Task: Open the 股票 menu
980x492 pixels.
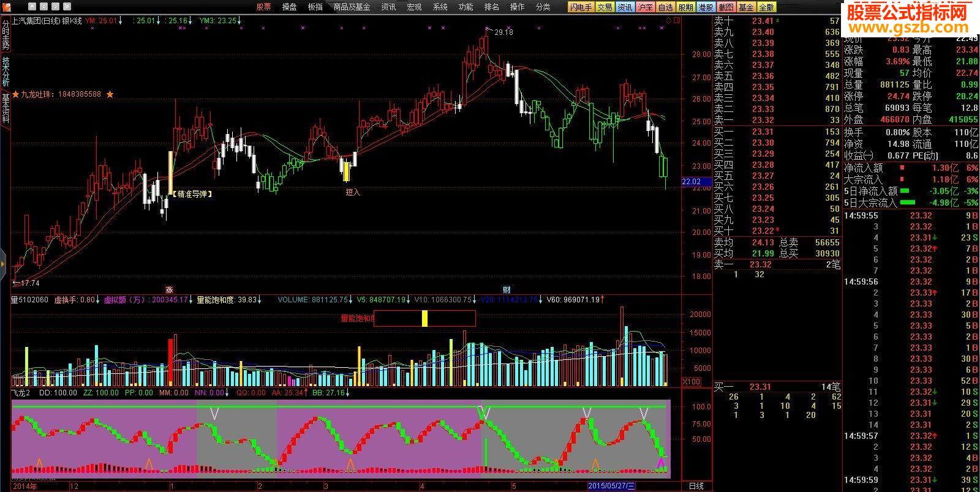Action: [263, 7]
